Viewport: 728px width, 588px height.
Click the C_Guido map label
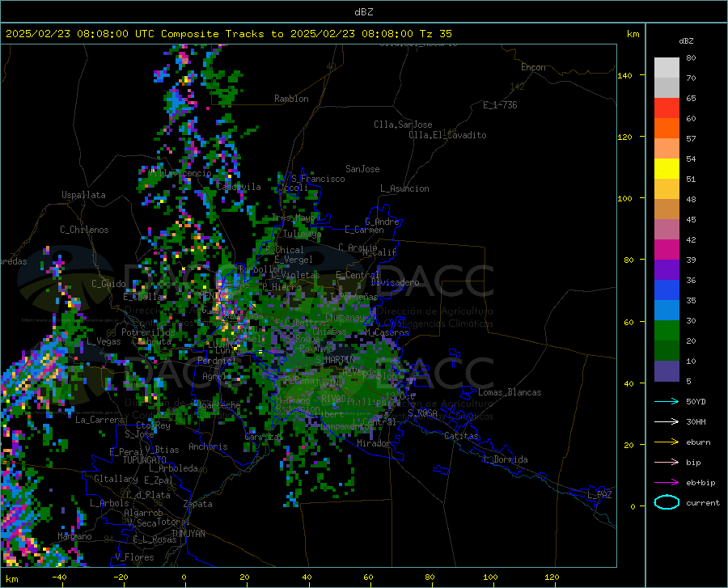click(108, 284)
